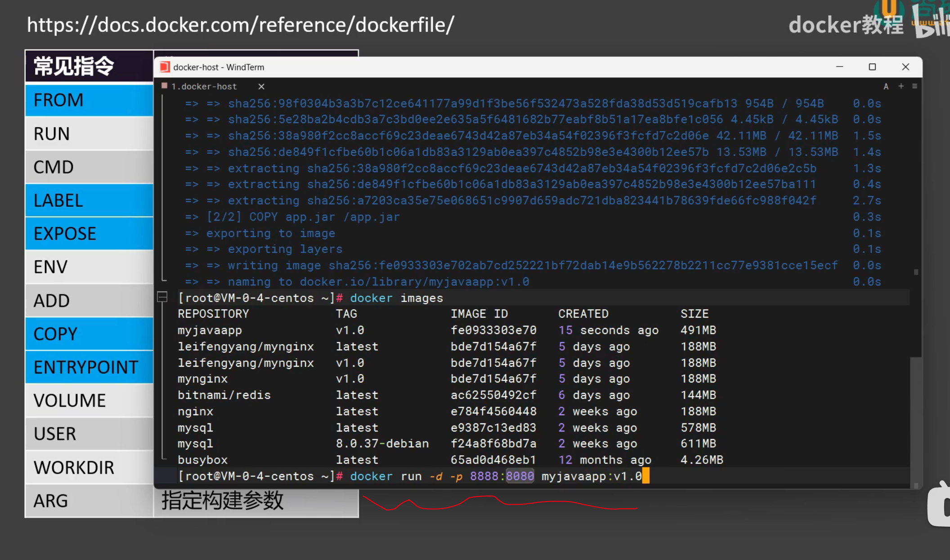Click the highlighted 8080 port in the command
This screenshot has height=560, width=950.
pos(520,476)
